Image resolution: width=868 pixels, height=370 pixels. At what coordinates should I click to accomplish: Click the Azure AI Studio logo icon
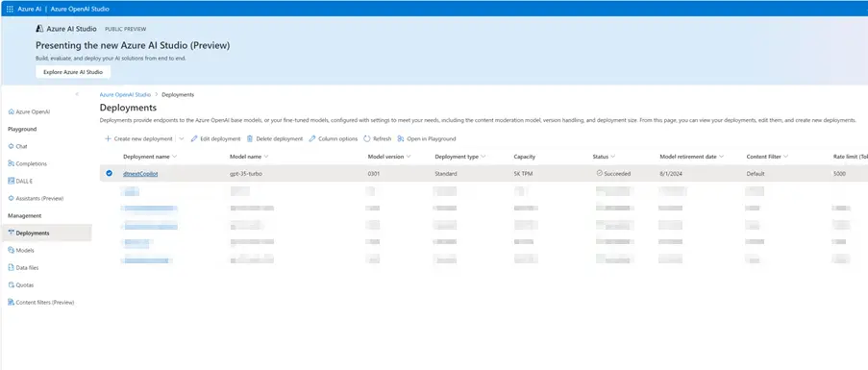[x=39, y=29]
